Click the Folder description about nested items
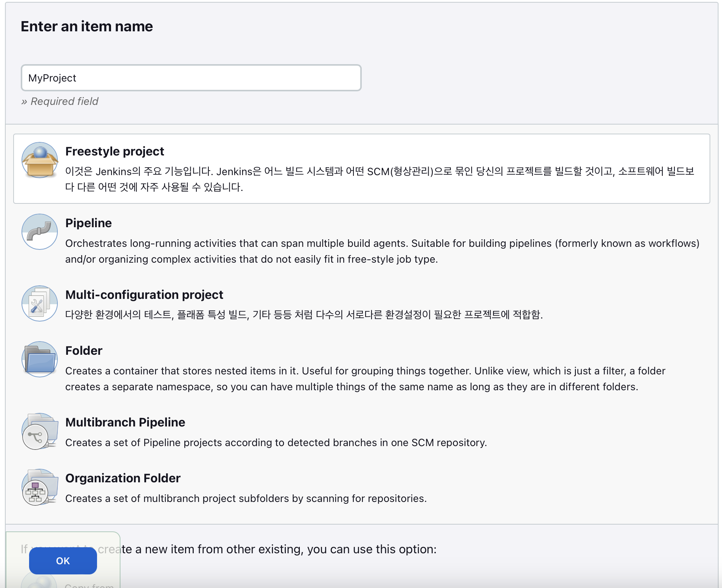722x588 pixels. tap(365, 379)
